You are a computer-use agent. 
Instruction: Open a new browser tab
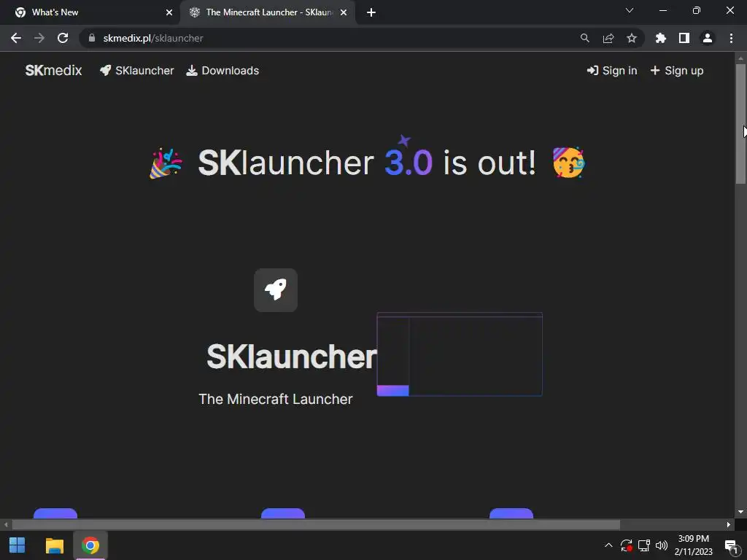(371, 12)
